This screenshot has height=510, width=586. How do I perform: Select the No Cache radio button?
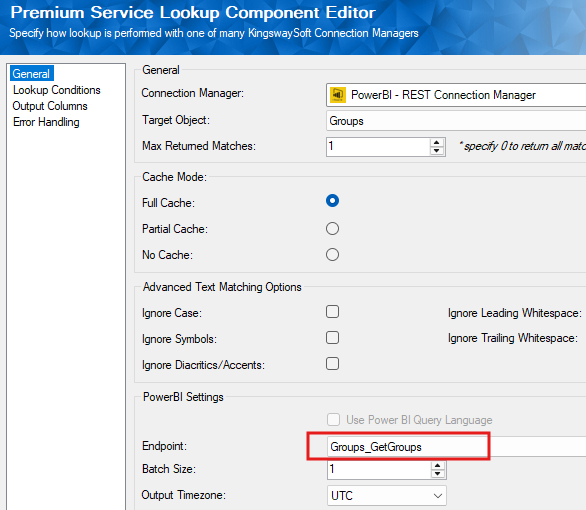[x=332, y=255]
